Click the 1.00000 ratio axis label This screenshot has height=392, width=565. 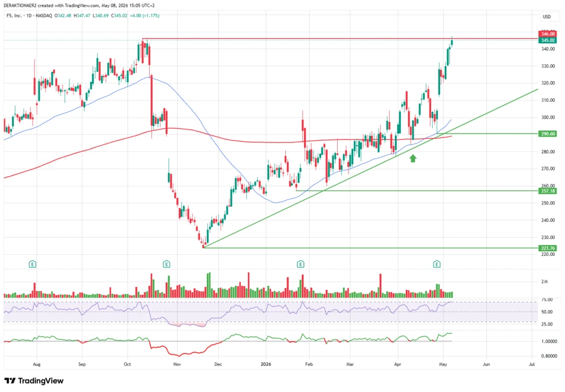pos(549,341)
